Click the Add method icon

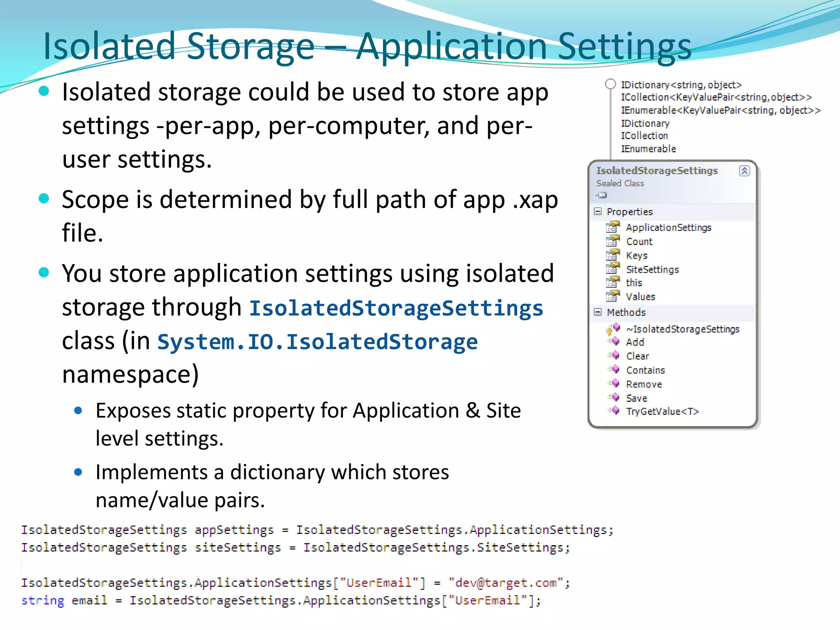[614, 342]
